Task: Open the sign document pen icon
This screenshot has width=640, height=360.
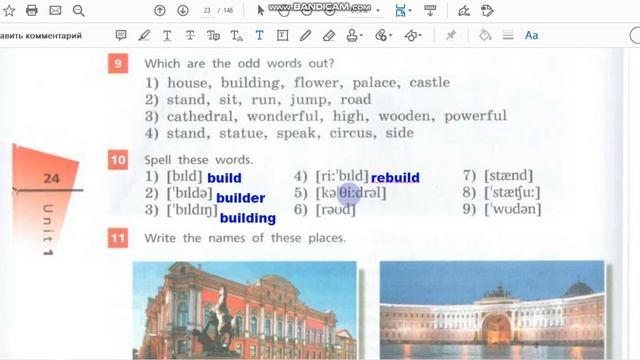Action: (x=464, y=11)
